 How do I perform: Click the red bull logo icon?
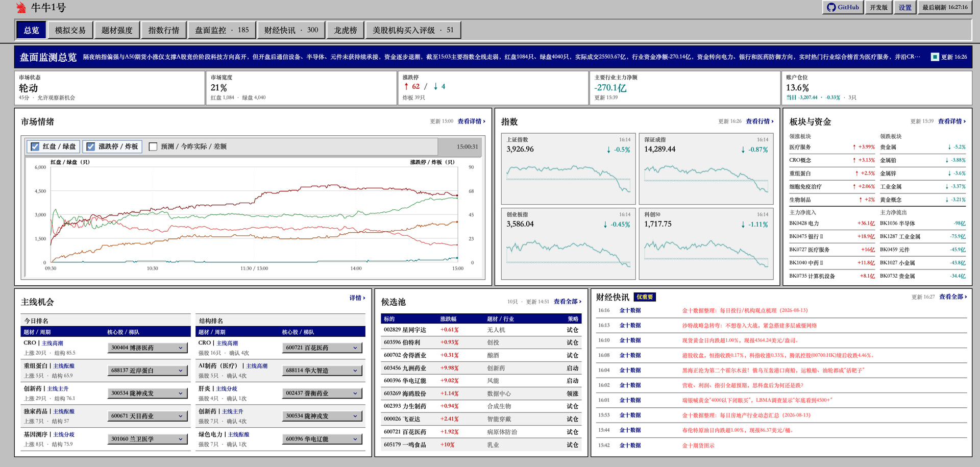21,8
